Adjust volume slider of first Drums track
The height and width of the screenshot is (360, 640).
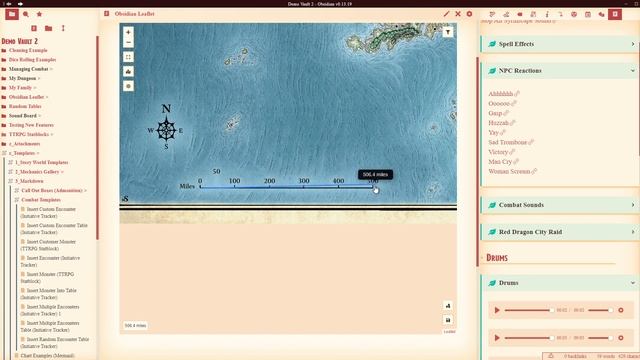coord(600,310)
